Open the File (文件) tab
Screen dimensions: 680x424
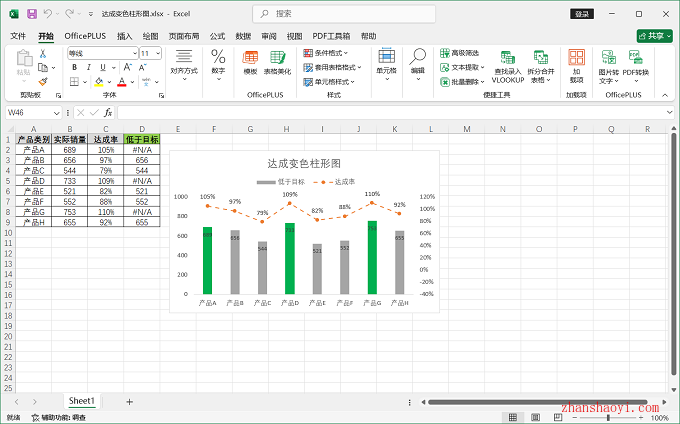coord(18,36)
